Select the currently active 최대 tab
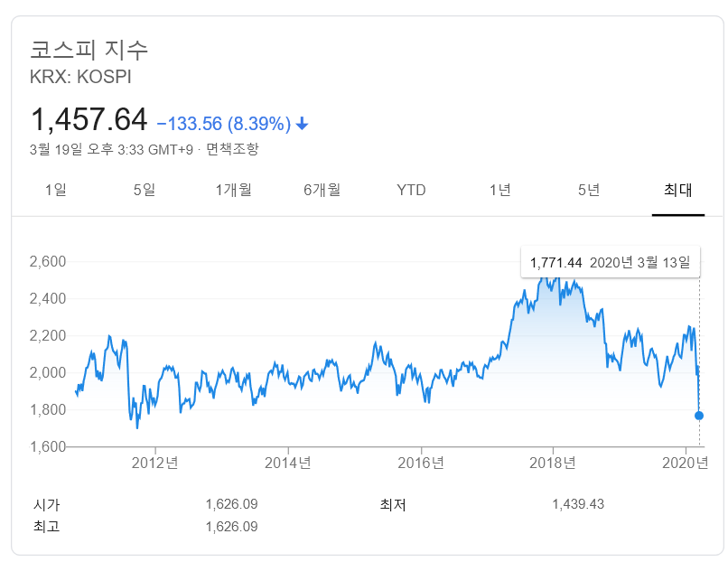Viewport: 728px width, 562px height. (x=677, y=191)
